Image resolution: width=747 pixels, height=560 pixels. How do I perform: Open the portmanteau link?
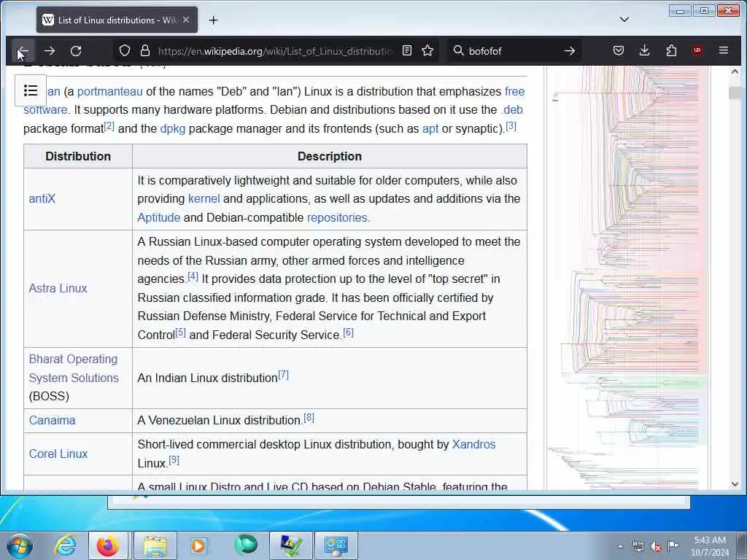(109, 91)
